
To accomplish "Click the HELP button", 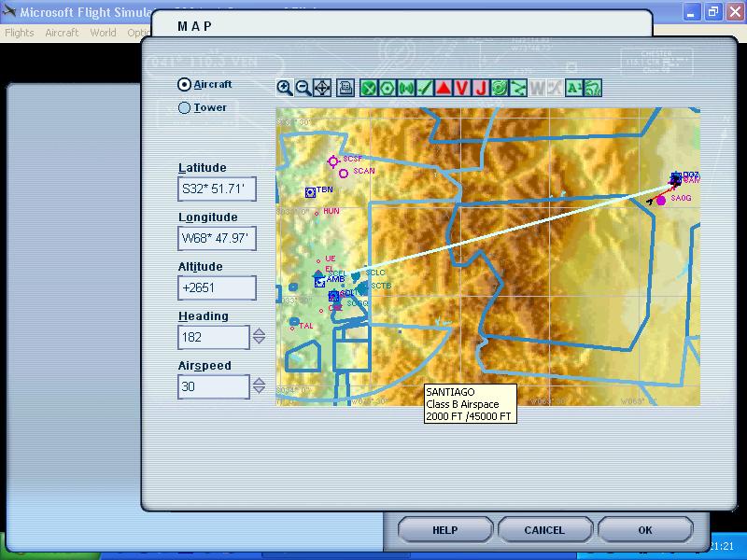I will tap(444, 530).
